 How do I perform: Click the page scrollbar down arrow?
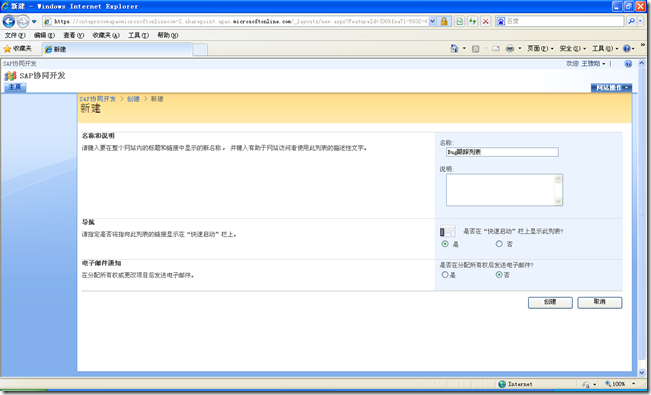642,373
